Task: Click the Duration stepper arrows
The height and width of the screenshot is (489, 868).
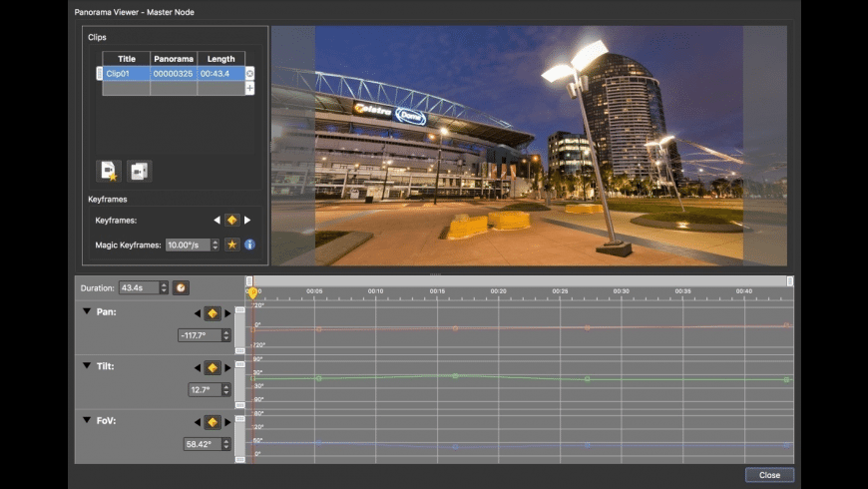Action: pyautogui.click(x=164, y=287)
